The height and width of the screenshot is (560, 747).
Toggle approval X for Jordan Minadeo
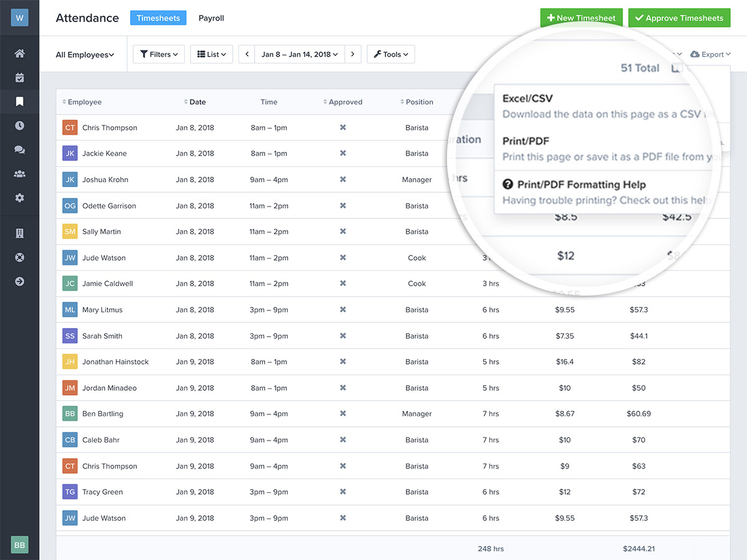342,388
